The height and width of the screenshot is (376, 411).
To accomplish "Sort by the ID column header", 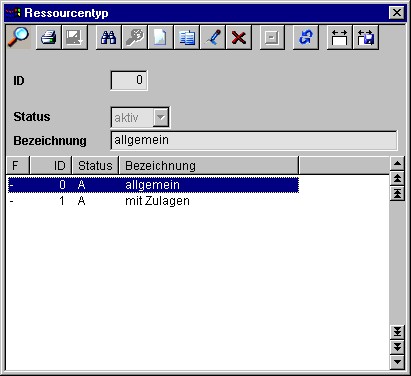I will tap(51, 165).
